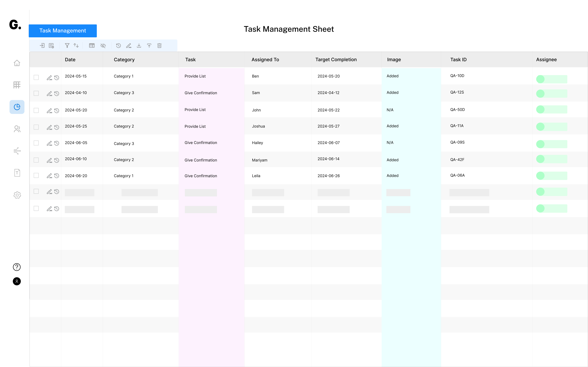Click the import arrow icon in toolbar
The image size is (588, 367).
pyautogui.click(x=42, y=46)
